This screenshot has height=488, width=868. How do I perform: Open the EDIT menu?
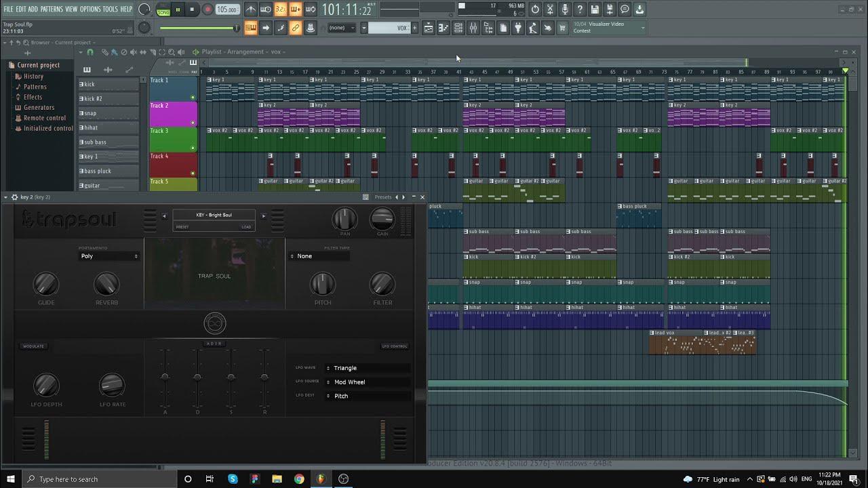pos(21,9)
